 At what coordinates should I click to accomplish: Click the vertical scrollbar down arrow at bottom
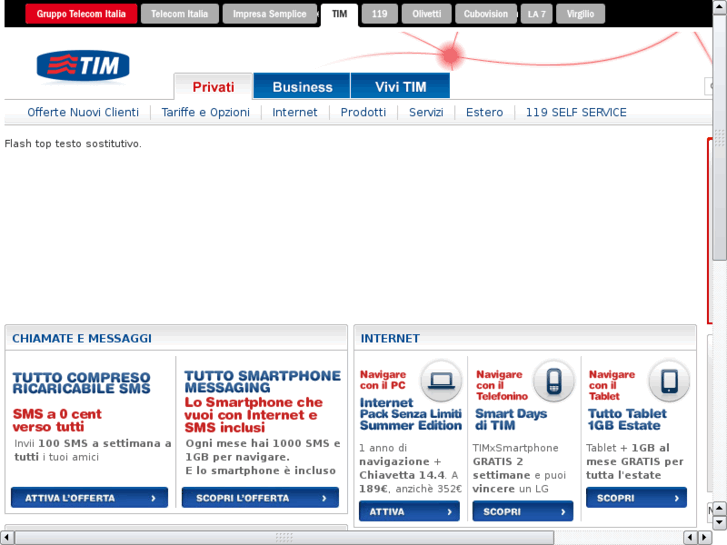pyautogui.click(x=720, y=523)
